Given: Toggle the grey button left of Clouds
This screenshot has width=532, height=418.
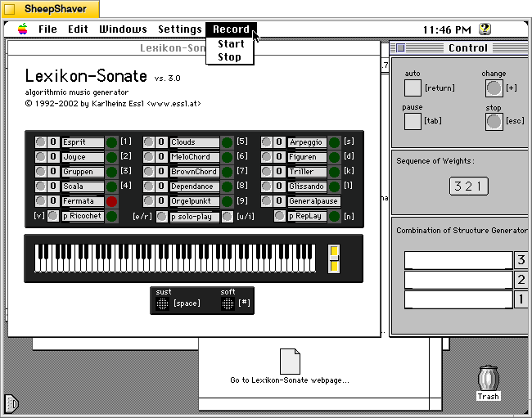Looking at the screenshot, I should (x=148, y=142).
